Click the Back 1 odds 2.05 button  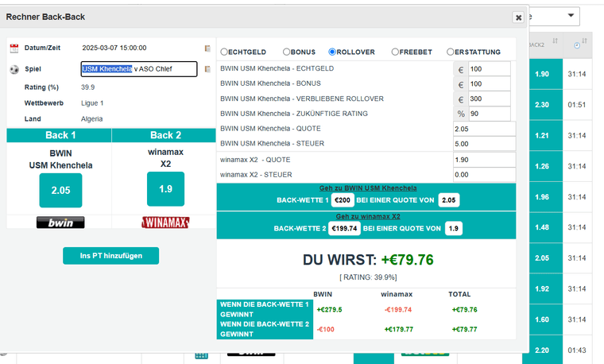click(61, 190)
